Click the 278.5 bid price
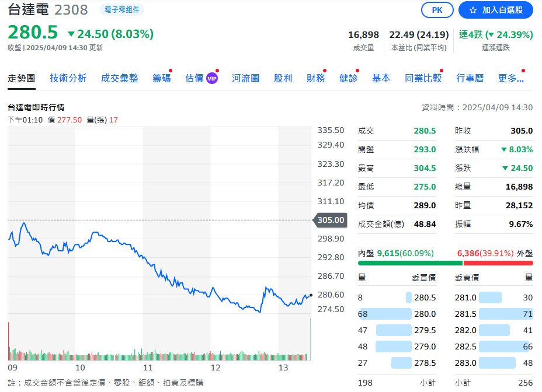The image size is (542, 392). pyautogui.click(x=425, y=363)
